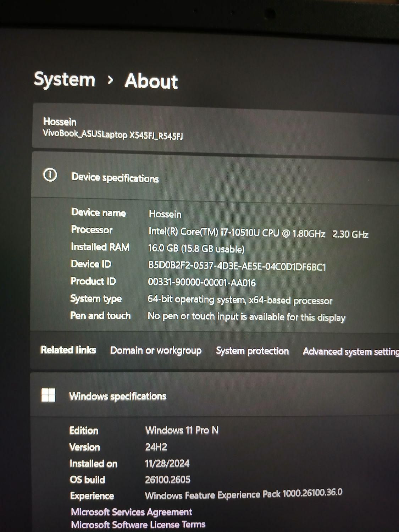Select the About page title
This screenshot has height=532, width=399.
click(151, 81)
